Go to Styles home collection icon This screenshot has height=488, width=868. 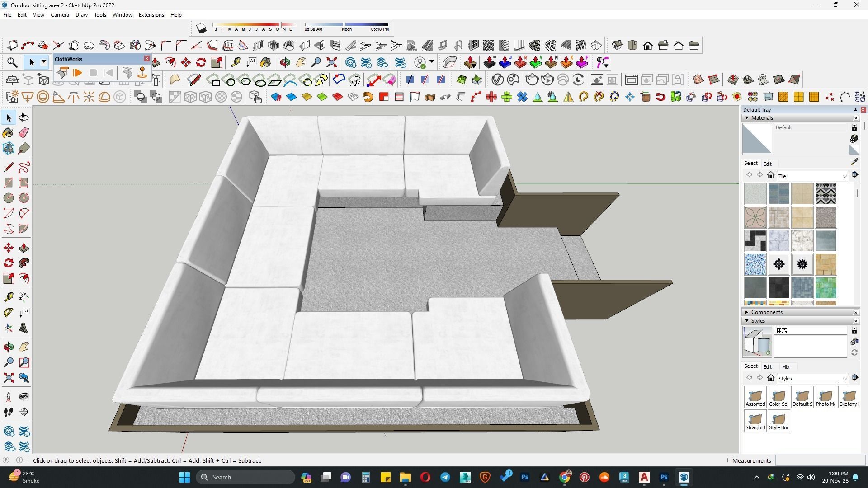771,378
